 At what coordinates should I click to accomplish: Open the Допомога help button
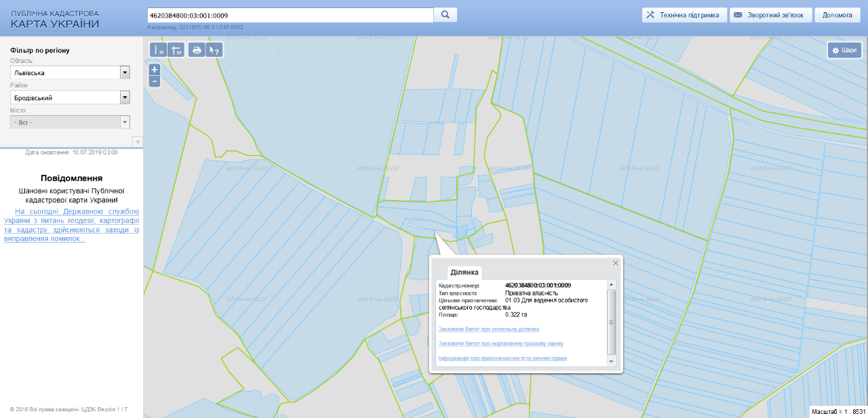pyautogui.click(x=837, y=15)
